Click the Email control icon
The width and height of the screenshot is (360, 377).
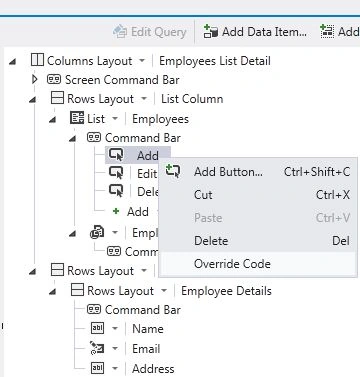click(97, 348)
